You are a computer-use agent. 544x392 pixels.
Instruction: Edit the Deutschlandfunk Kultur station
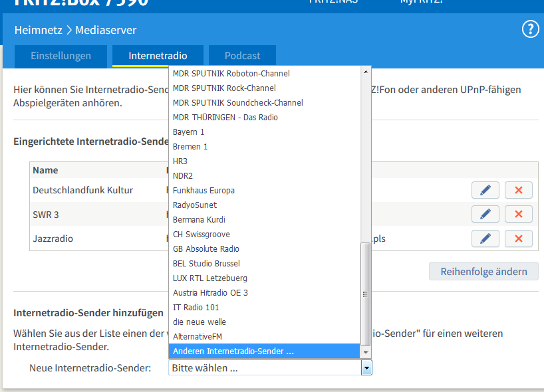[485, 190]
